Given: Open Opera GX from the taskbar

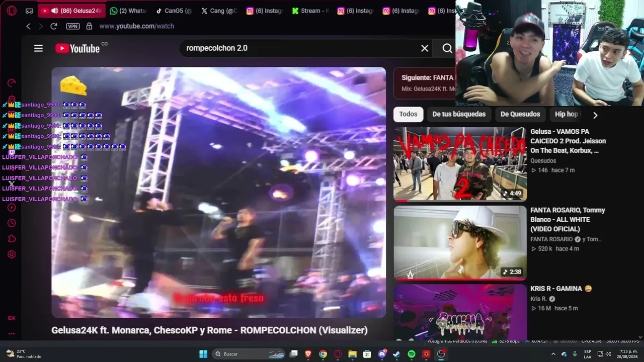Looking at the screenshot, I should point(338,354).
